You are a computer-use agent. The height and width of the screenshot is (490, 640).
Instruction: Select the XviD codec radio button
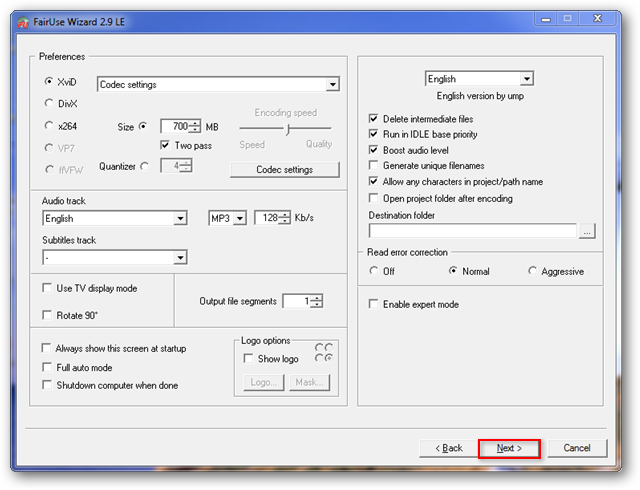point(49,81)
